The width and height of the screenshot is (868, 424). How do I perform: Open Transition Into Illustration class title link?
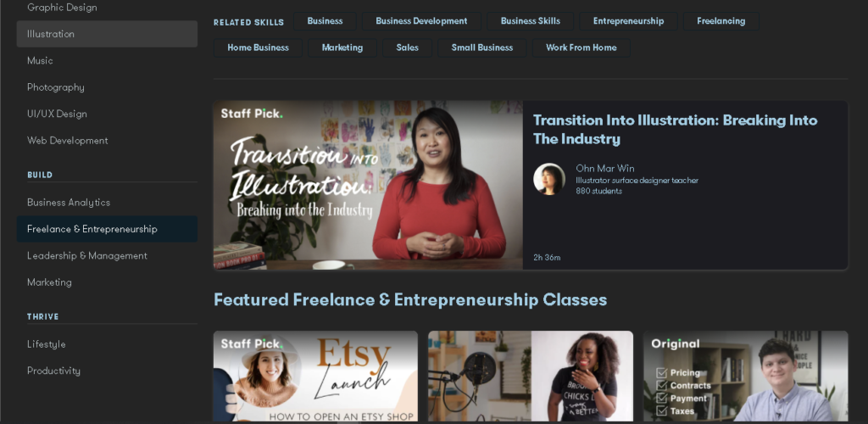(675, 130)
